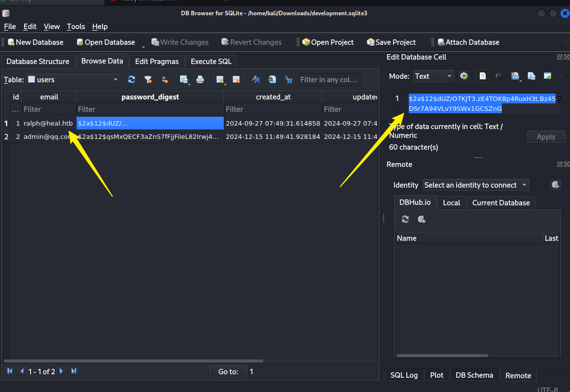Open identity certificate upload icon
570x392 pixels.
click(556, 185)
